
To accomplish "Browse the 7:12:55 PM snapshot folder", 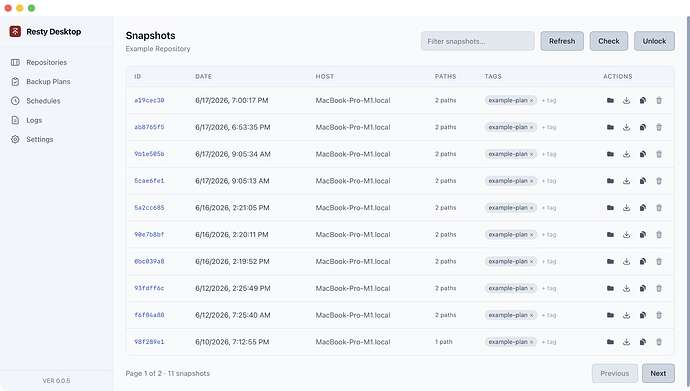I will [610, 342].
